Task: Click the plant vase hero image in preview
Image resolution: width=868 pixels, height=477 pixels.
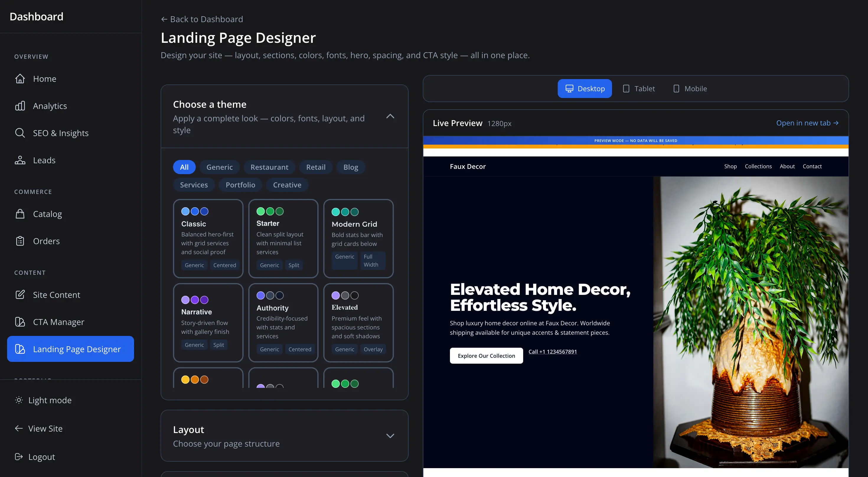Action: click(x=751, y=322)
